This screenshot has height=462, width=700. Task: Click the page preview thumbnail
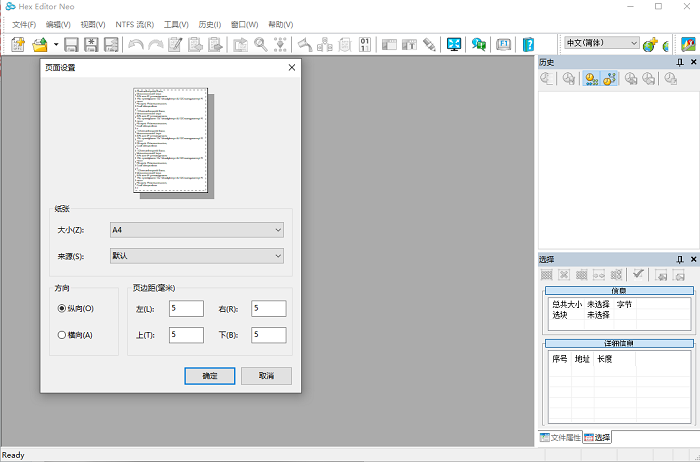pyautogui.click(x=170, y=140)
